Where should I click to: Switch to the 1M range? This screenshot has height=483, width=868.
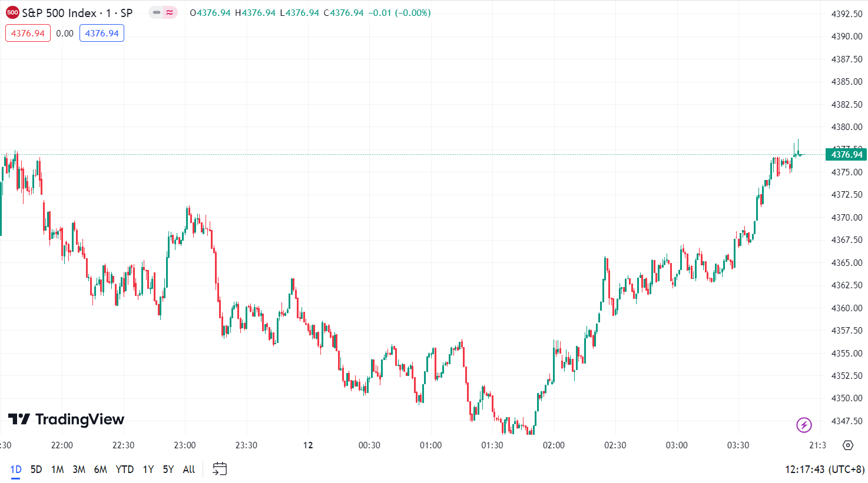pyautogui.click(x=57, y=469)
